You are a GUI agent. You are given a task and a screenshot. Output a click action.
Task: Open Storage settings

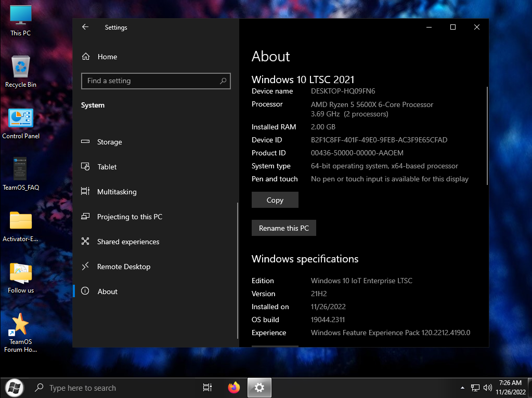[109, 142]
